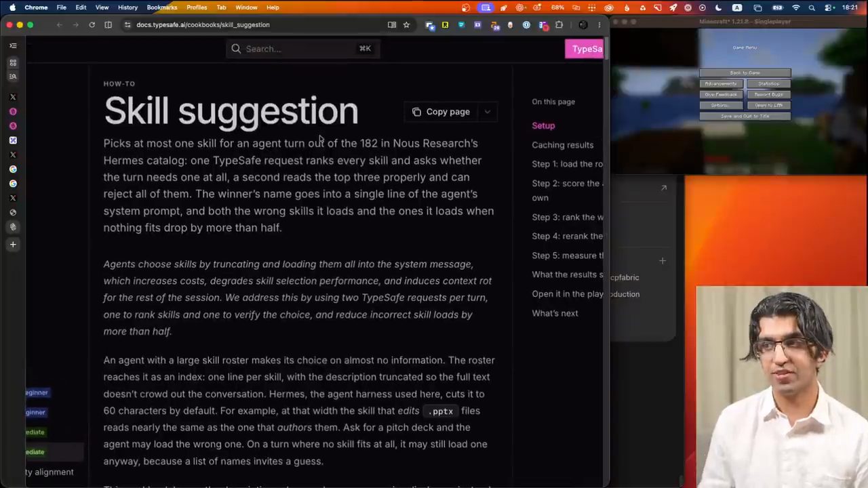Open the collapsed docs sidebar icon at top left

coord(13,45)
